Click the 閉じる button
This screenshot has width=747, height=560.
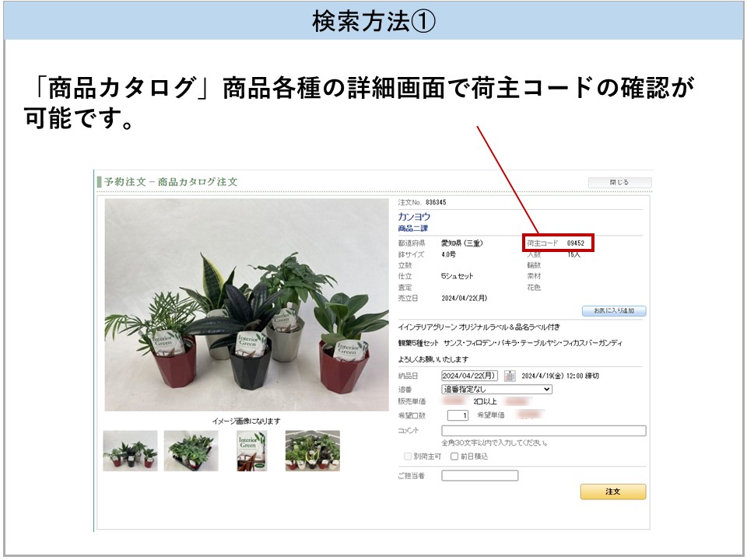pos(619,183)
